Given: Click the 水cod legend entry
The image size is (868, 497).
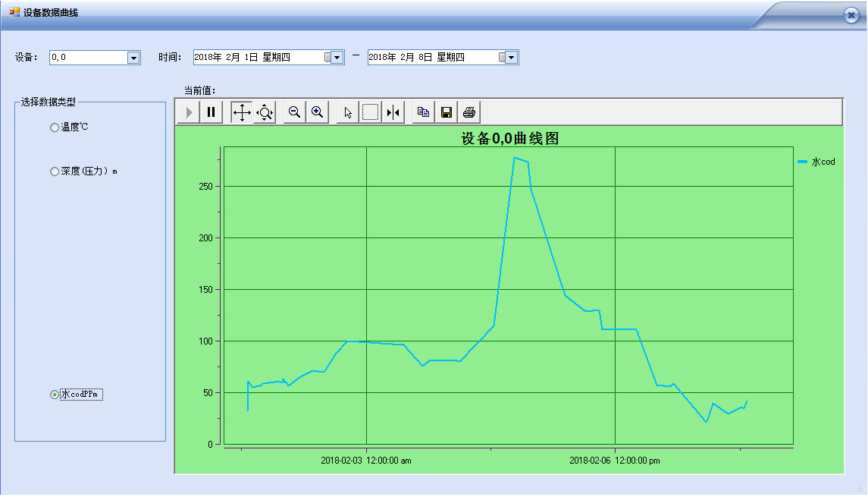Looking at the screenshot, I should click(x=816, y=162).
